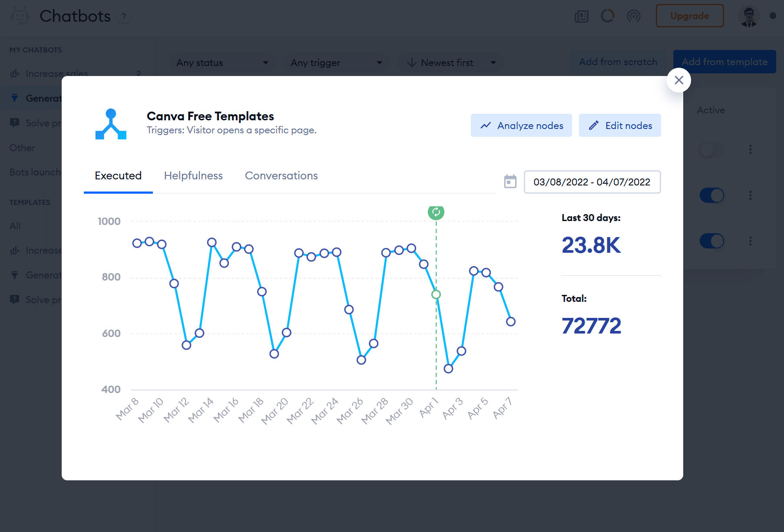This screenshot has height=532, width=784.
Task: Click the circular usage ring icon in header
Action: click(x=608, y=16)
